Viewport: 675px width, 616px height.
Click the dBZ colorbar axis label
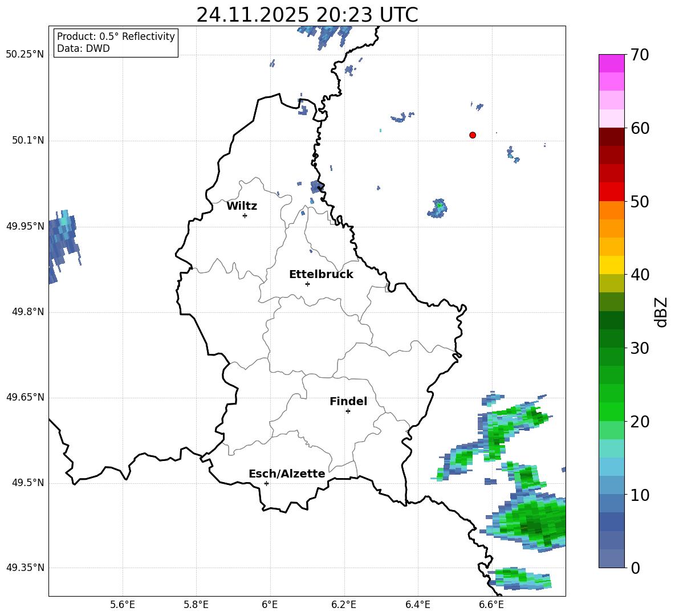(662, 312)
